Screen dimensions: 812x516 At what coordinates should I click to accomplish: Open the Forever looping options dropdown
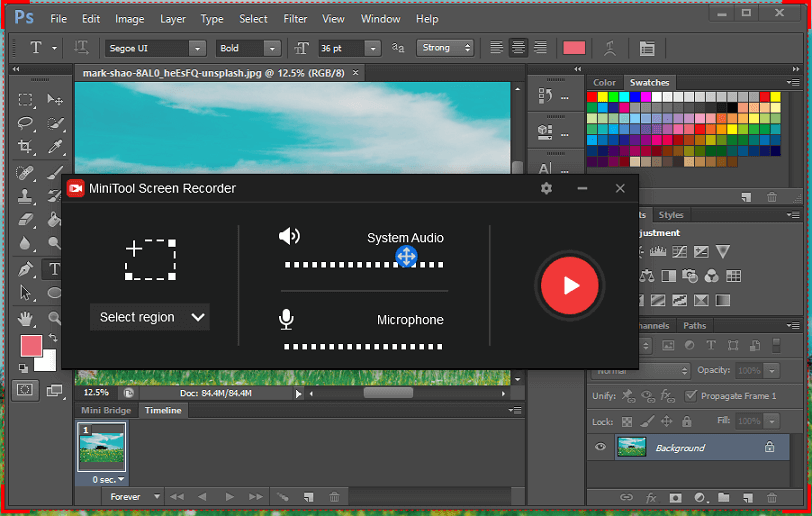point(134,497)
